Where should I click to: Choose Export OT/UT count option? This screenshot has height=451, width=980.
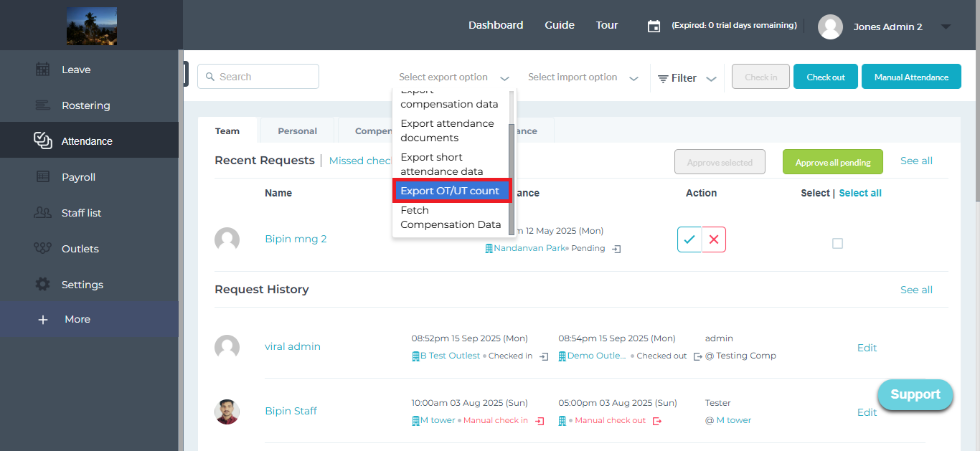coord(450,191)
